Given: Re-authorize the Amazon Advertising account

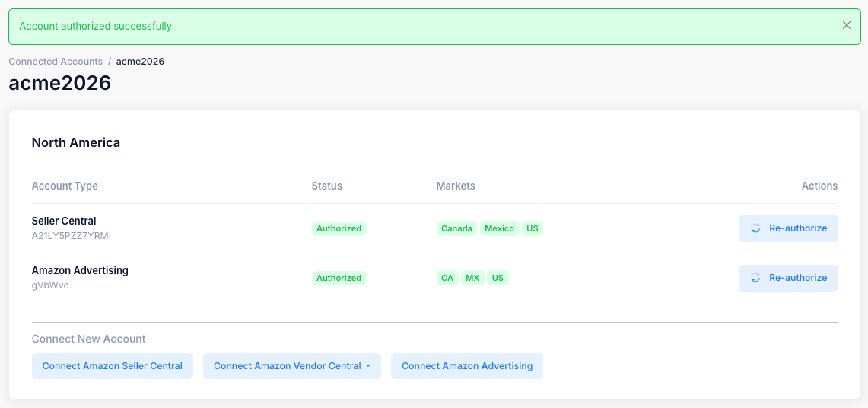Looking at the screenshot, I should tap(788, 278).
